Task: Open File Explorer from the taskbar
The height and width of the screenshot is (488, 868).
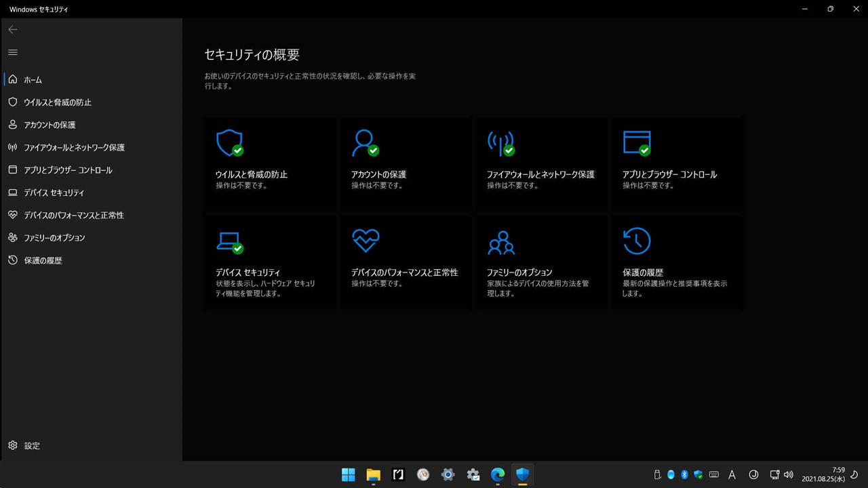Action: pos(374,474)
